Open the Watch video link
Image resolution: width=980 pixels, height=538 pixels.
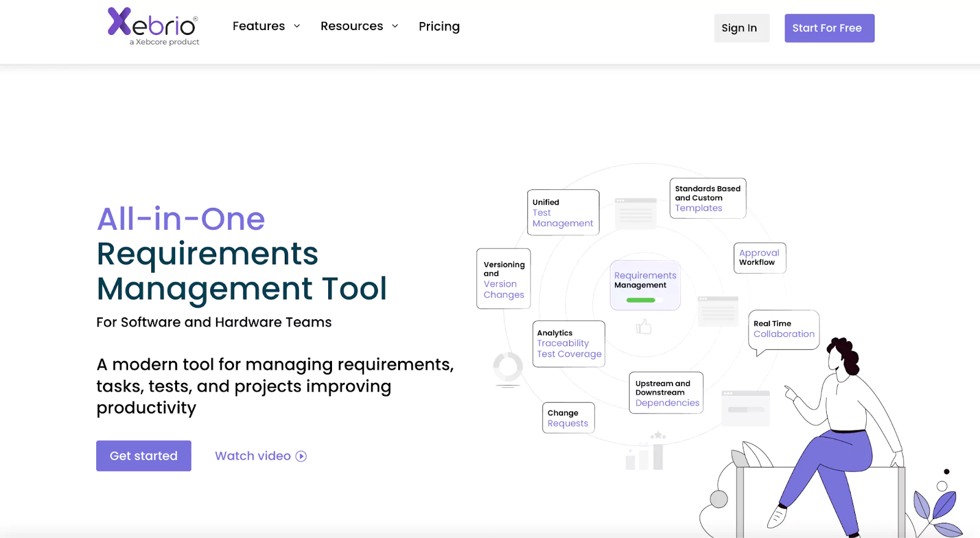click(x=252, y=456)
